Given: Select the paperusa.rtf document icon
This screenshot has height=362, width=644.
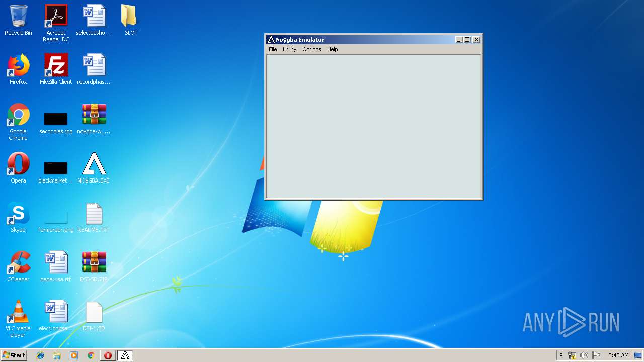Looking at the screenshot, I should [56, 266].
